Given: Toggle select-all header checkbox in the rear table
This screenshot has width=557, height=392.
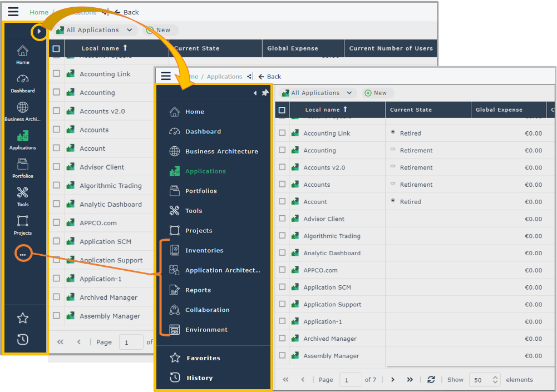Looking at the screenshot, I should pyautogui.click(x=56, y=49).
